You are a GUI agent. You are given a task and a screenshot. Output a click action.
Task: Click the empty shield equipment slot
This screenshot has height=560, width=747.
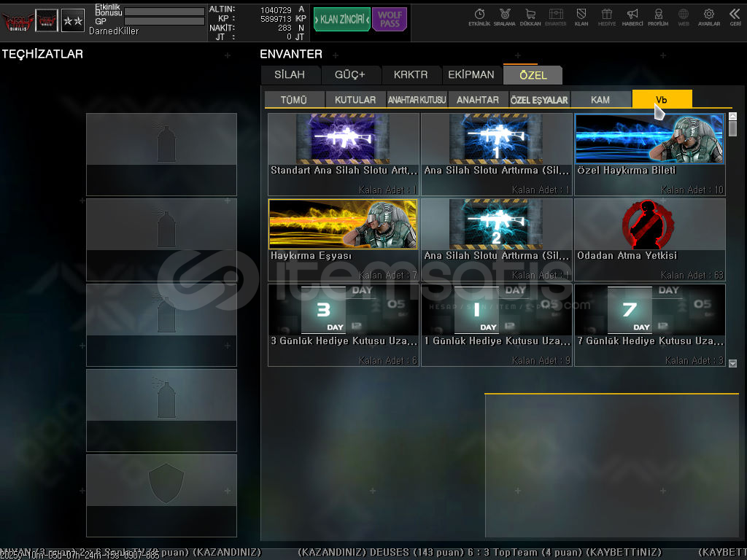[161, 495]
